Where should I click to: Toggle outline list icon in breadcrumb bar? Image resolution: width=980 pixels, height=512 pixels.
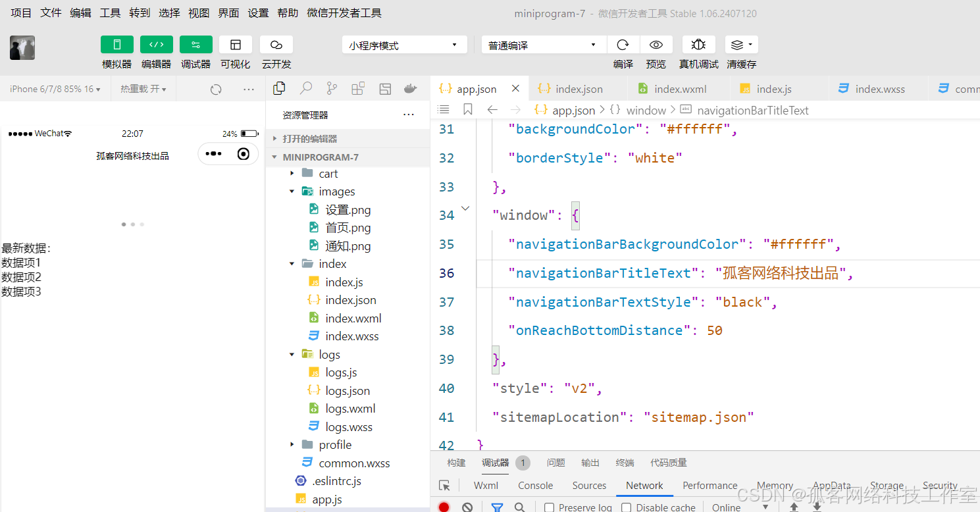444,110
